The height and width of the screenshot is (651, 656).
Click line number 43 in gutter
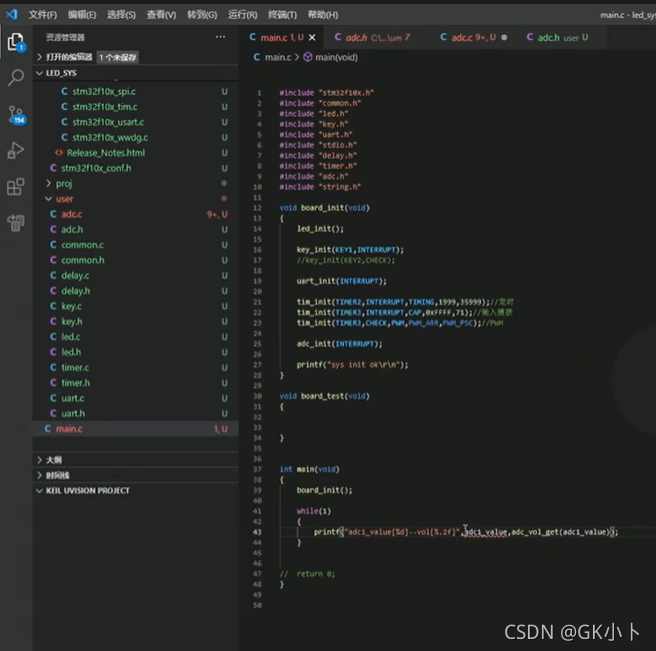click(x=257, y=532)
